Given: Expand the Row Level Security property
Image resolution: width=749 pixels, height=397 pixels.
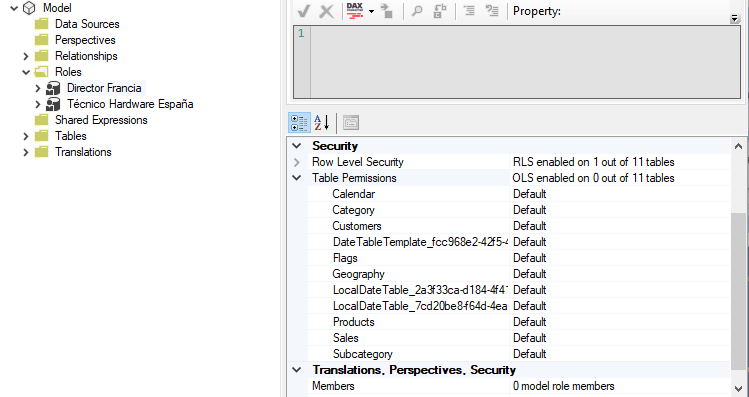Looking at the screenshot, I should pos(297,162).
